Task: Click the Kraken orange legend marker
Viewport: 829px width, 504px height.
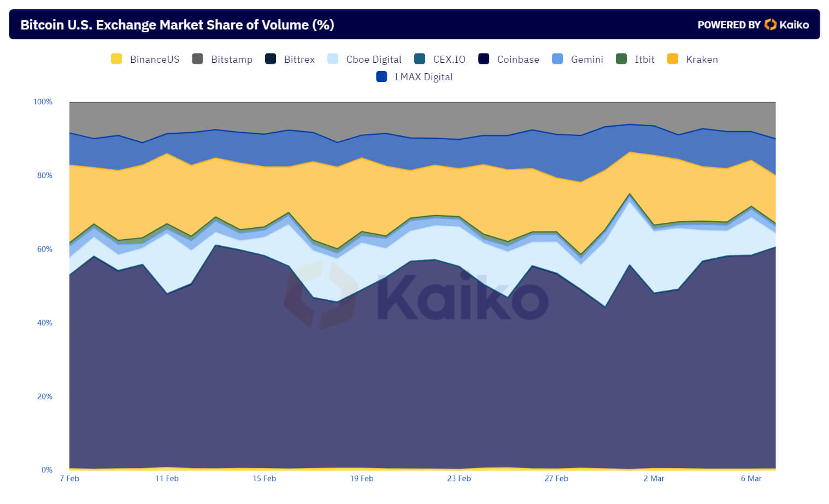Action: pos(673,59)
